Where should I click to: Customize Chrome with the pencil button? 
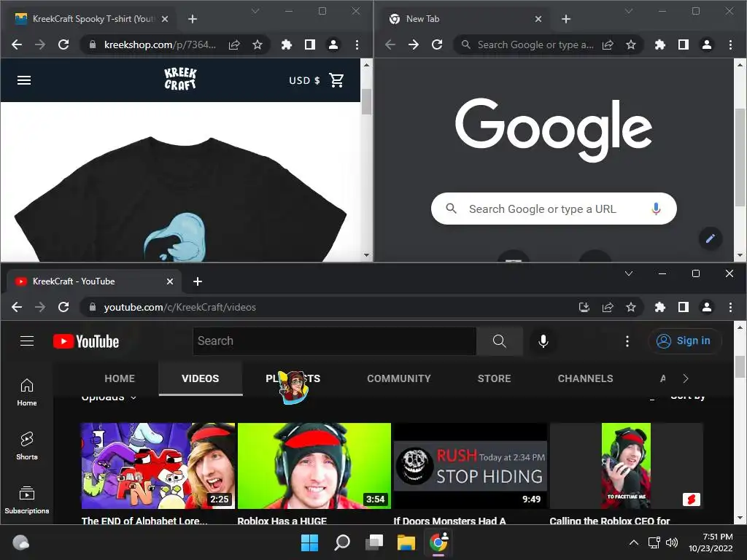(x=711, y=238)
